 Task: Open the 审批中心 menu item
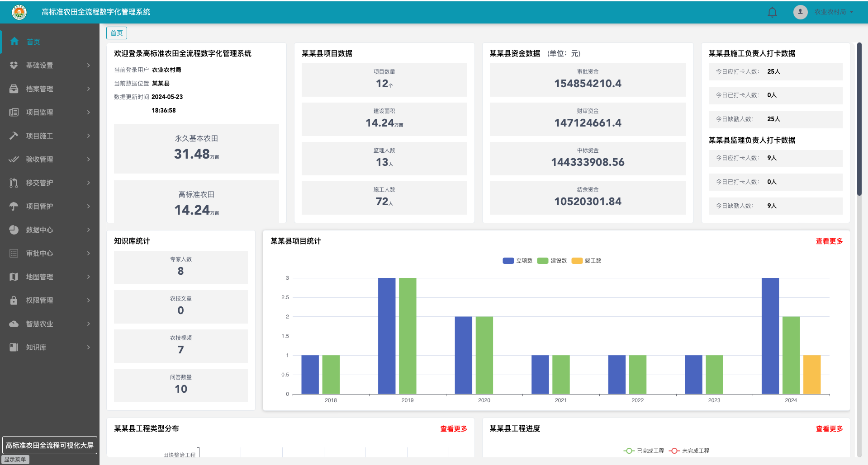(x=50, y=253)
